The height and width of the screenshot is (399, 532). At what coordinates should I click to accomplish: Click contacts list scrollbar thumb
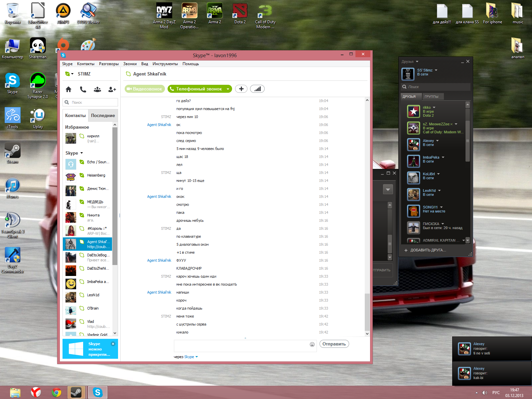click(115, 196)
